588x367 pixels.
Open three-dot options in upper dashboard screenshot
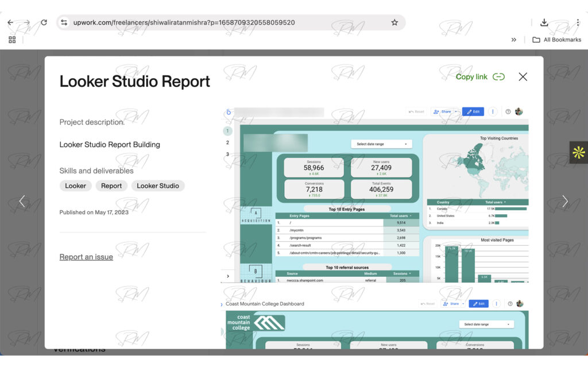493,111
